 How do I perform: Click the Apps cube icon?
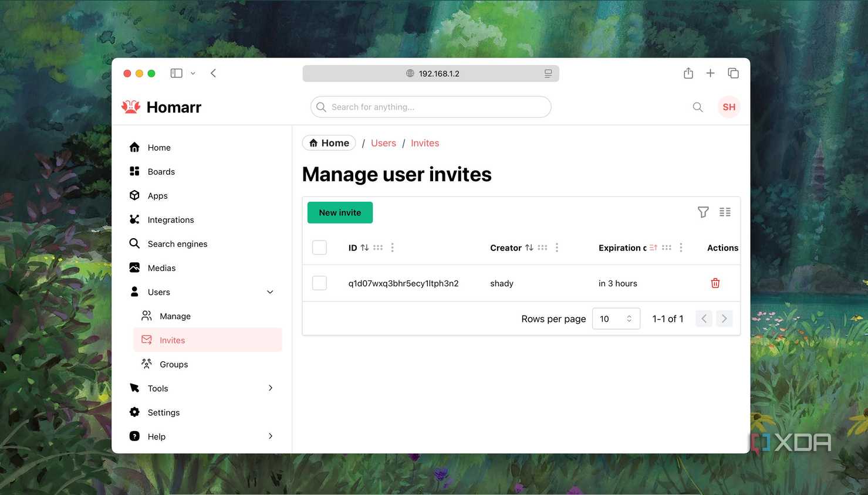click(134, 195)
